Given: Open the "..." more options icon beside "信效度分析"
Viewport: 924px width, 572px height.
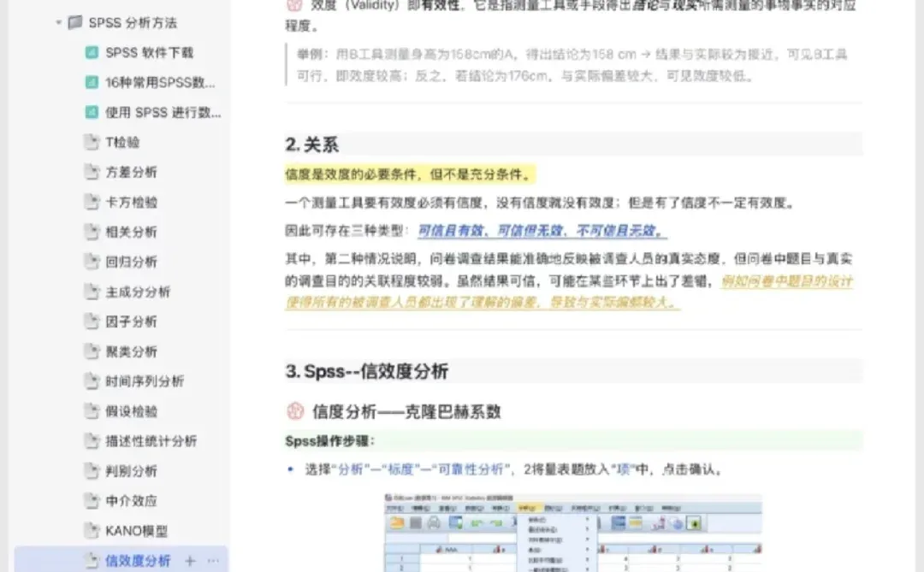Looking at the screenshot, I should pyautogui.click(x=214, y=560).
